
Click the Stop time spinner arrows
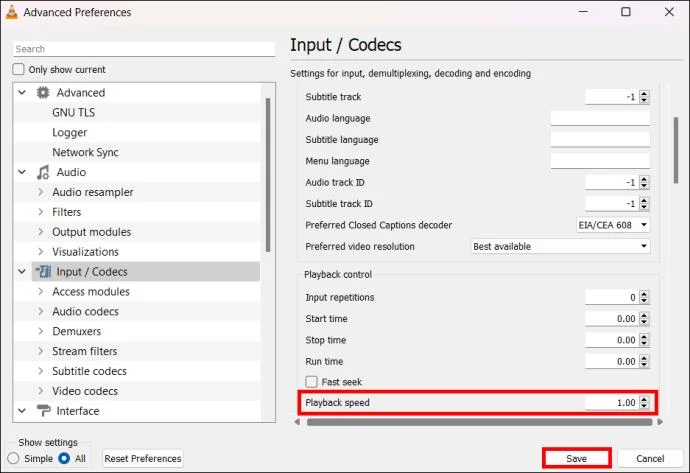pyautogui.click(x=644, y=340)
